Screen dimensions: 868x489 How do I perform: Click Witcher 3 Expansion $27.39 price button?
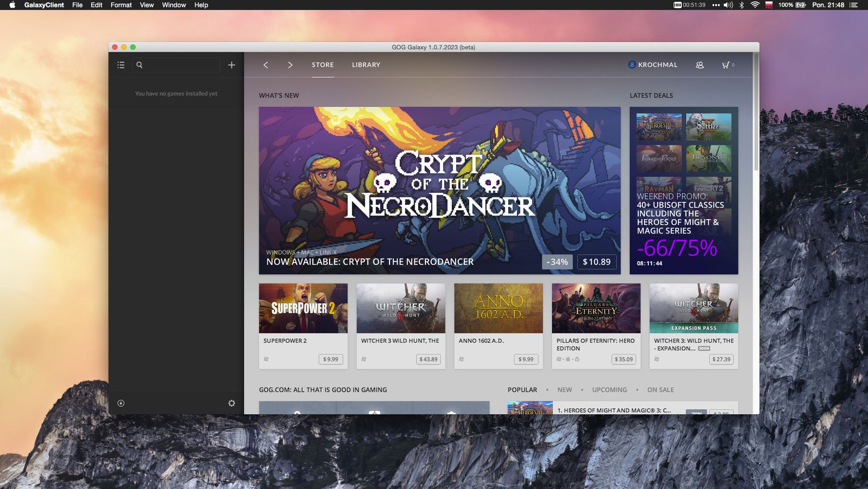[722, 359]
